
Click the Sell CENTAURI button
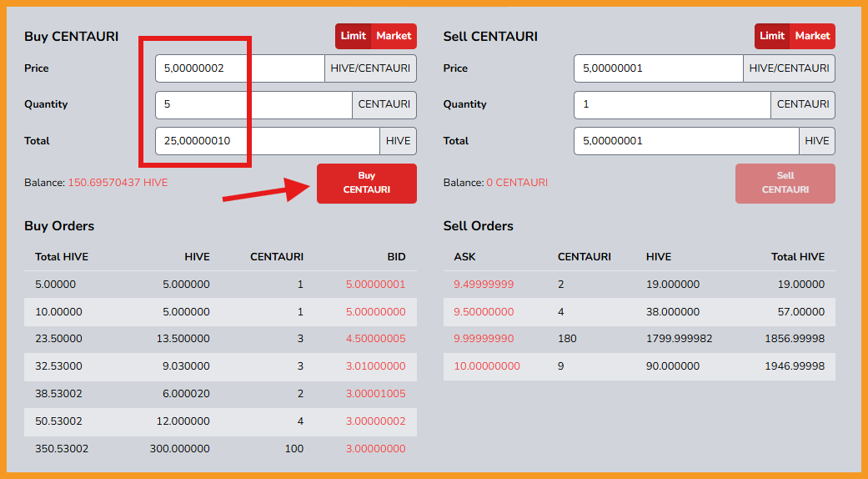click(x=785, y=184)
